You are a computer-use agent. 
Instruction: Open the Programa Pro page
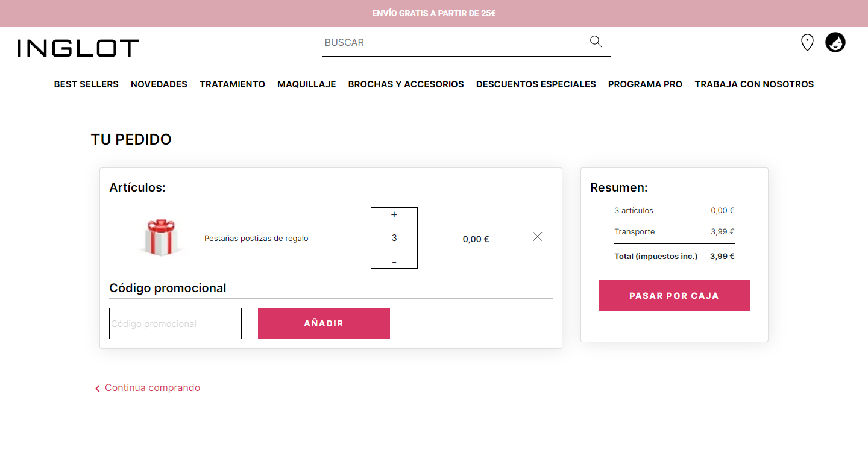coord(645,84)
